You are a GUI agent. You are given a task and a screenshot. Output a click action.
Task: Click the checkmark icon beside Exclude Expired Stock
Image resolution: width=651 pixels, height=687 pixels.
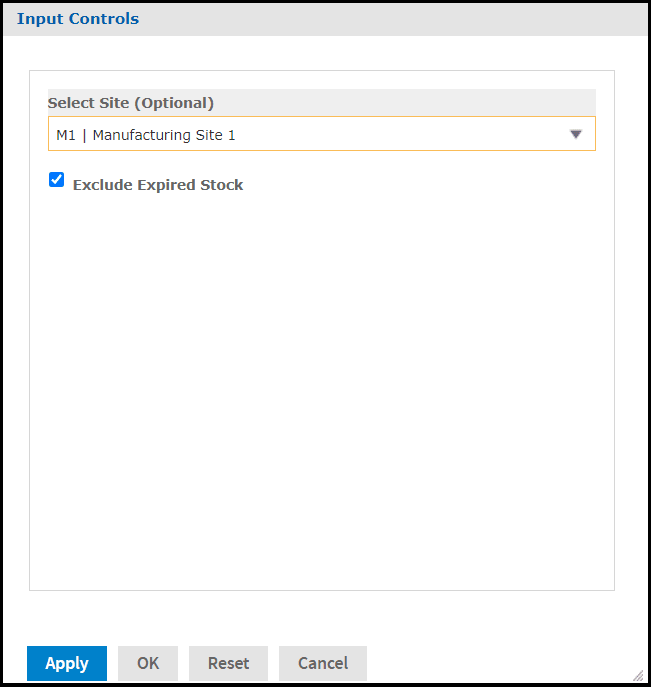click(57, 181)
